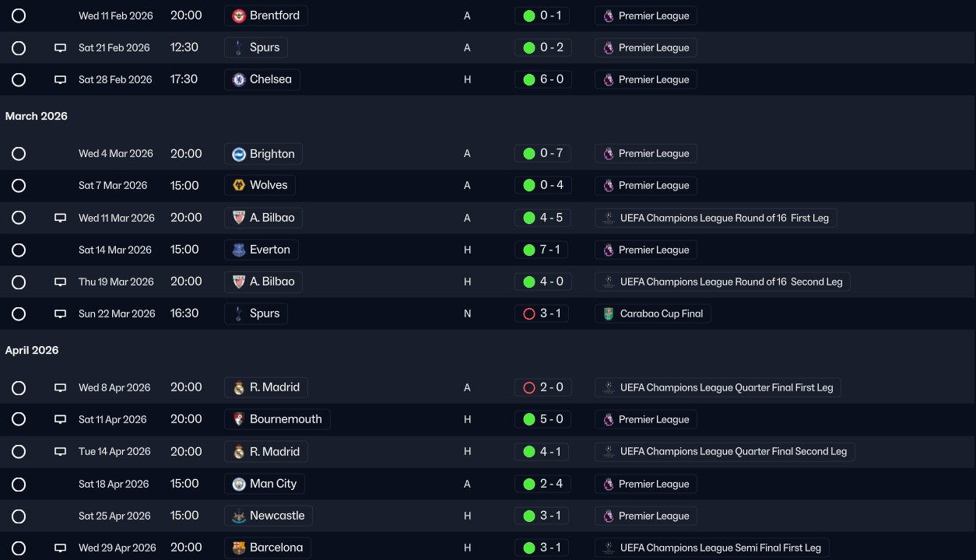
Task: Collapse the April 2026 month section
Action: click(x=32, y=350)
